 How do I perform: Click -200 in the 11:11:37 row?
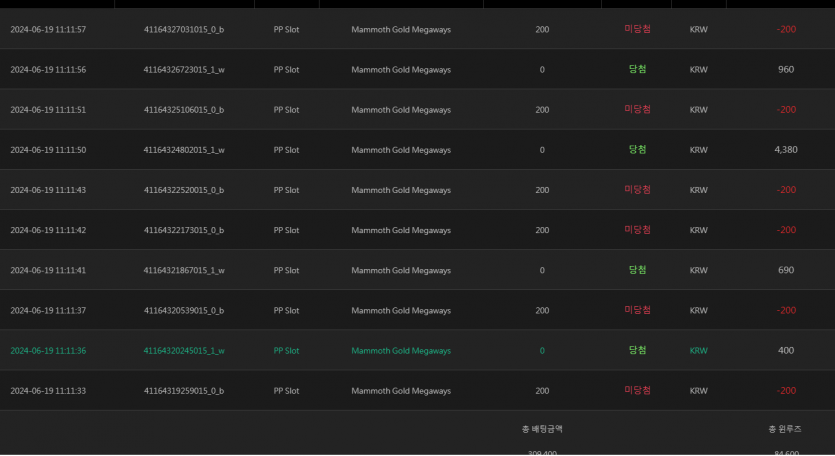point(786,311)
